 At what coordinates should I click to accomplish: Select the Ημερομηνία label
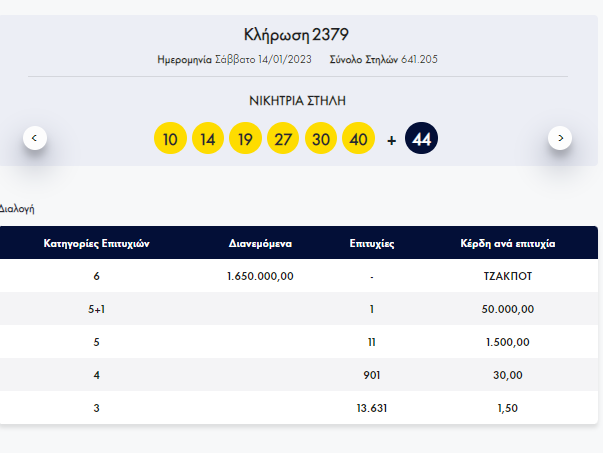(184, 60)
